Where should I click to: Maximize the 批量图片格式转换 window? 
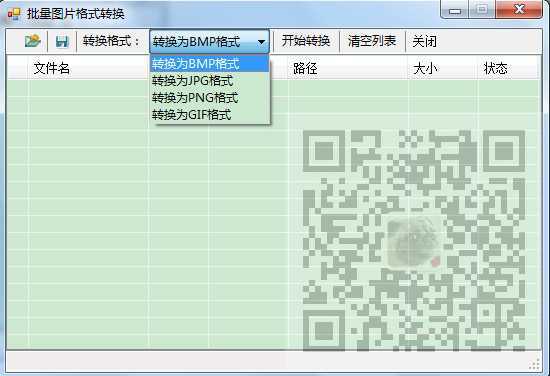482,10
